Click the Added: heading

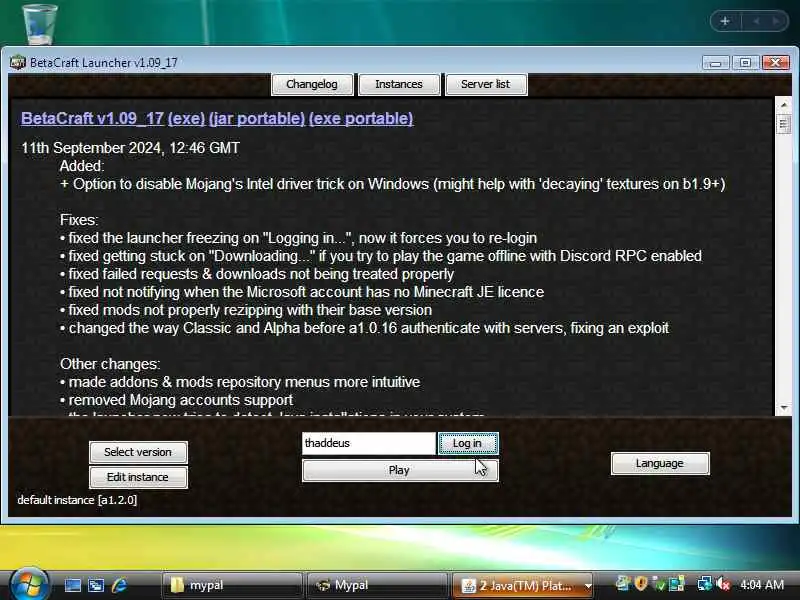point(82,166)
